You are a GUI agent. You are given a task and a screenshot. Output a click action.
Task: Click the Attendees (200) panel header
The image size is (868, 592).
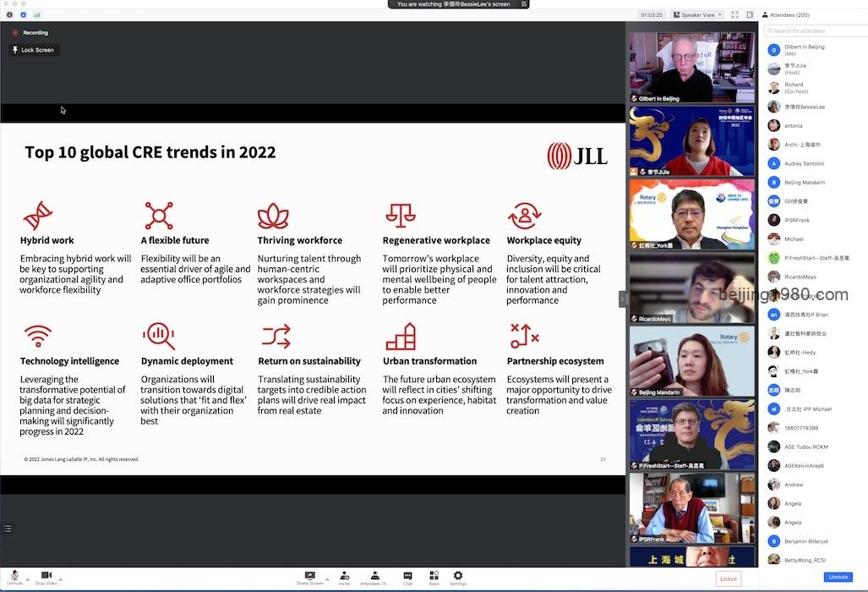coord(786,15)
